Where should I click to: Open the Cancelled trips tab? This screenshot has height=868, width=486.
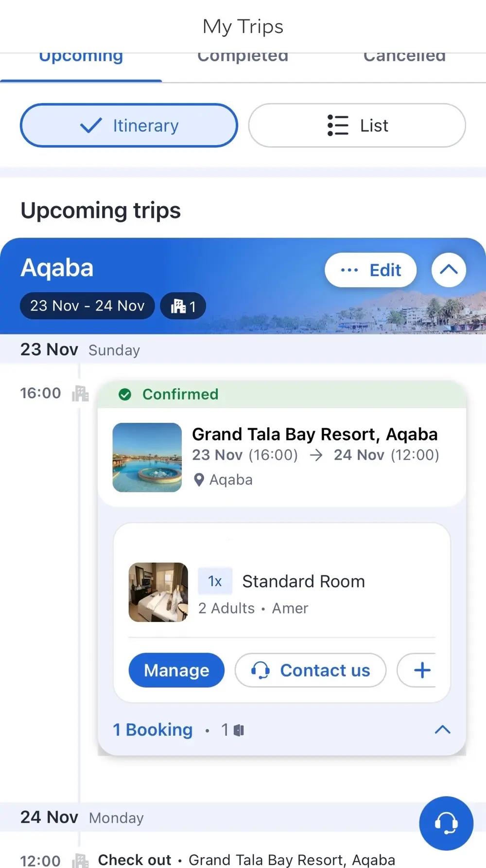404,58
